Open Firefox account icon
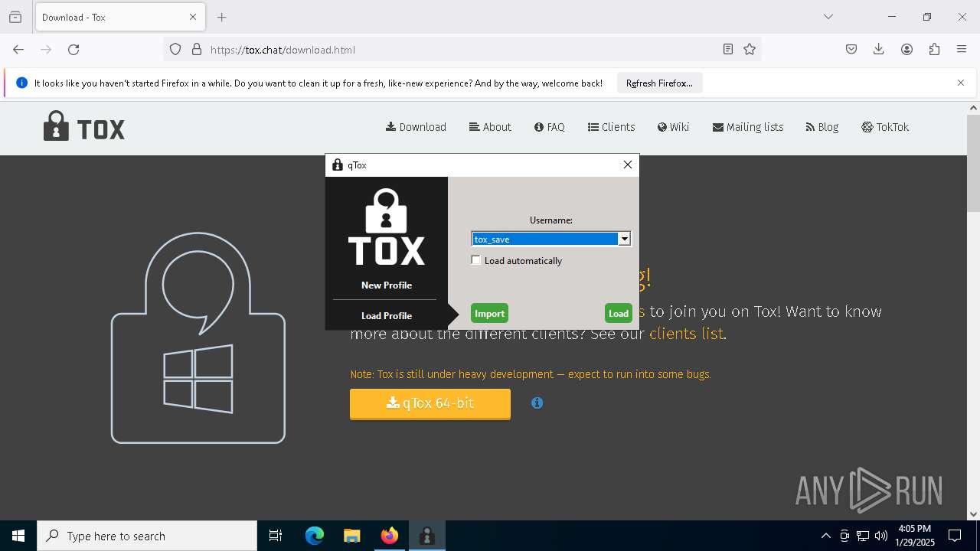This screenshot has height=551, width=980. [906, 50]
